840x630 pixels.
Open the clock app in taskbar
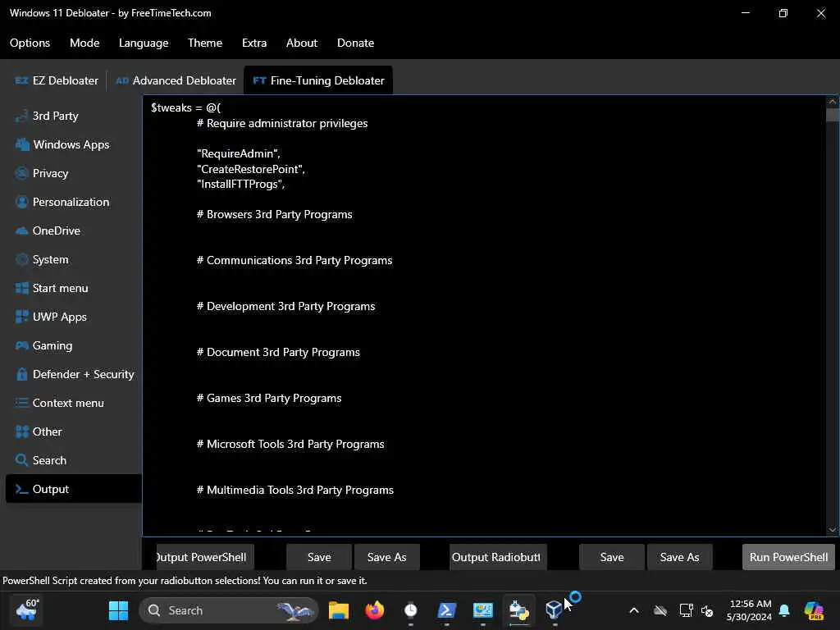click(x=411, y=610)
